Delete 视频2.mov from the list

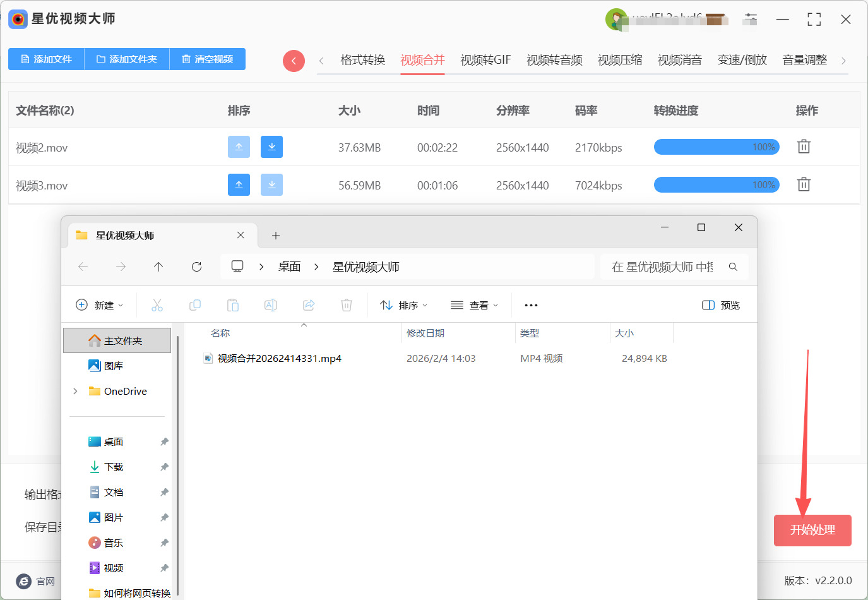[804, 147]
